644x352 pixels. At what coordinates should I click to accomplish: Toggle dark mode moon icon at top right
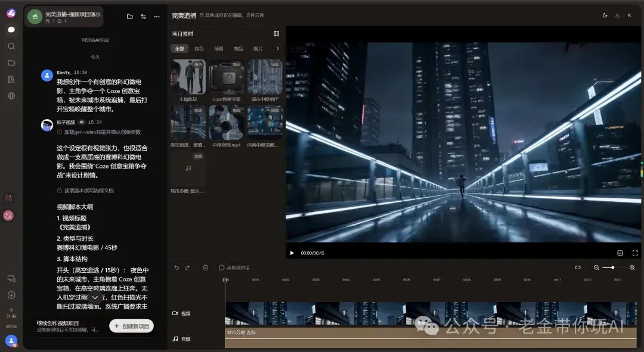(x=605, y=15)
